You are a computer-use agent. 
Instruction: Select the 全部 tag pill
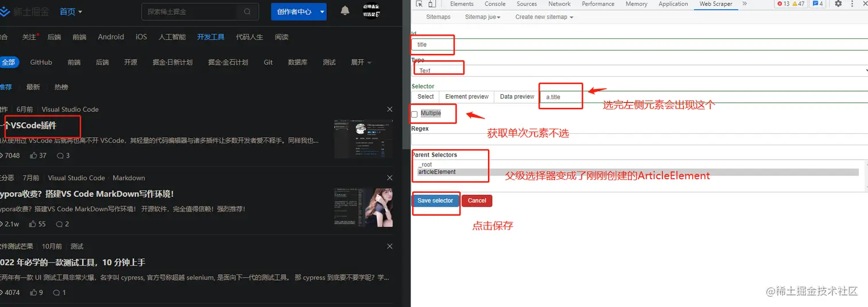pyautogui.click(x=9, y=62)
